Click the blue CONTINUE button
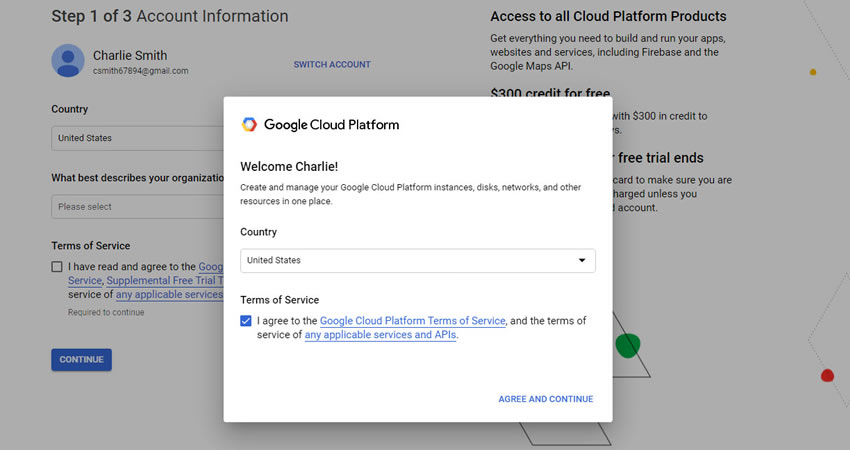The image size is (850, 450). [81, 360]
